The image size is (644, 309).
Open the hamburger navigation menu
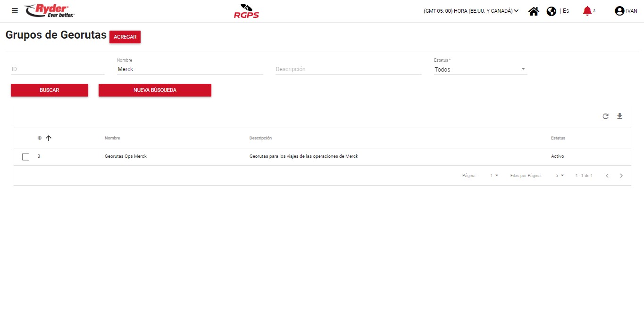click(x=15, y=11)
